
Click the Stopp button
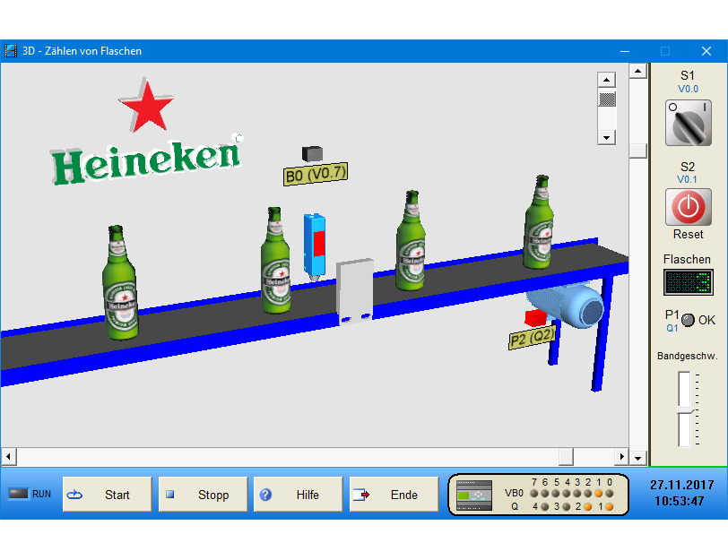pyautogui.click(x=203, y=495)
